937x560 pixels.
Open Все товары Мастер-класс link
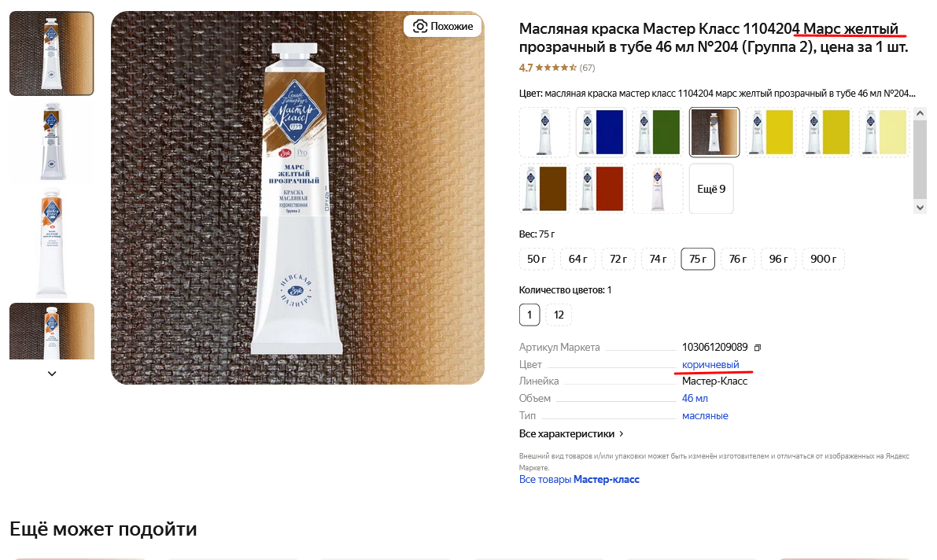point(579,479)
